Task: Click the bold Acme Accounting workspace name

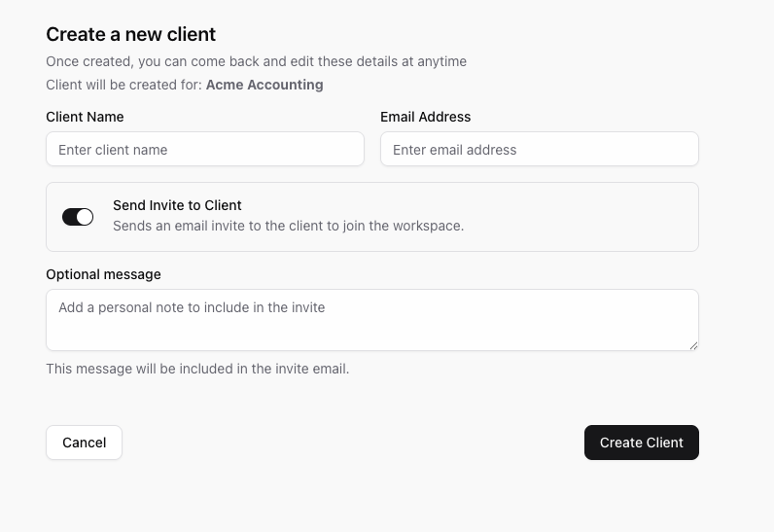Action: point(264,85)
